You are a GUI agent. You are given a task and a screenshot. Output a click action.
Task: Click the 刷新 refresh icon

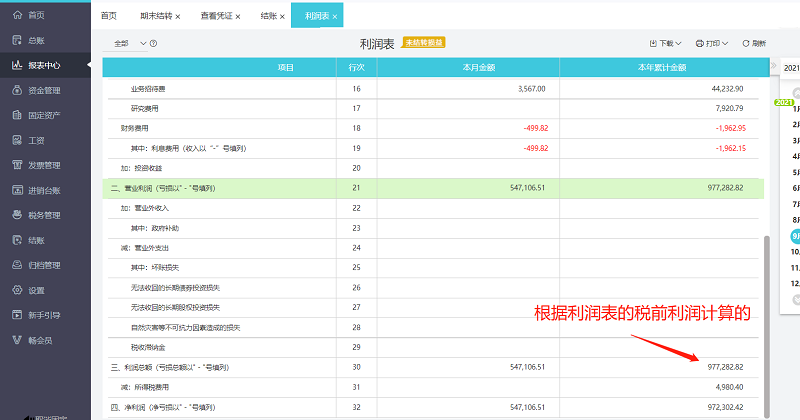pyautogui.click(x=754, y=44)
